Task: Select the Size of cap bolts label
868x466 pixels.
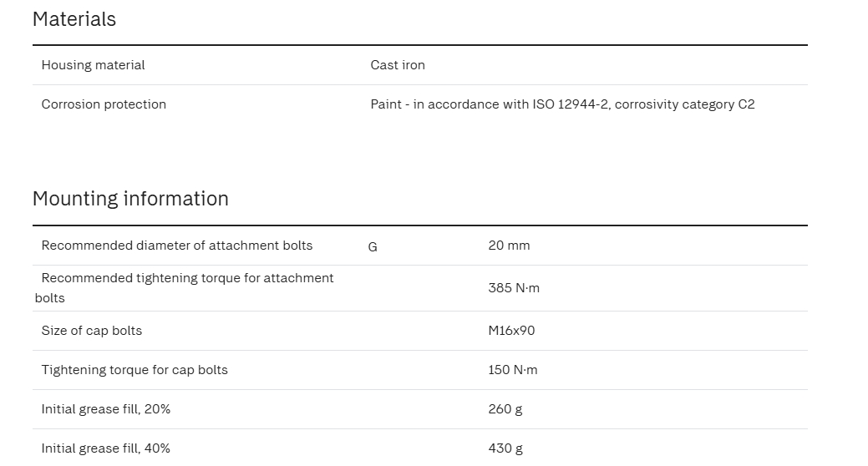Action: pyautogui.click(x=92, y=331)
